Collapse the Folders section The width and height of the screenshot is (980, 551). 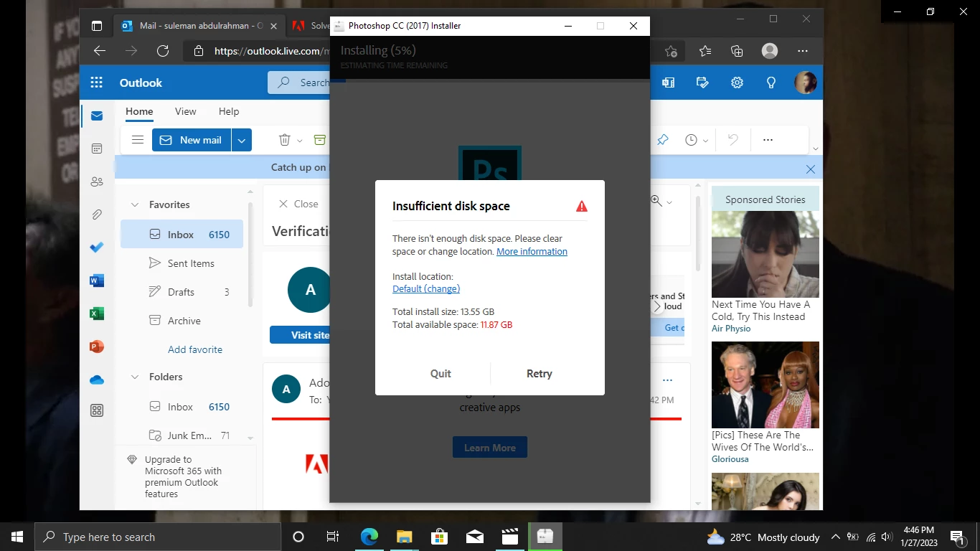point(134,377)
